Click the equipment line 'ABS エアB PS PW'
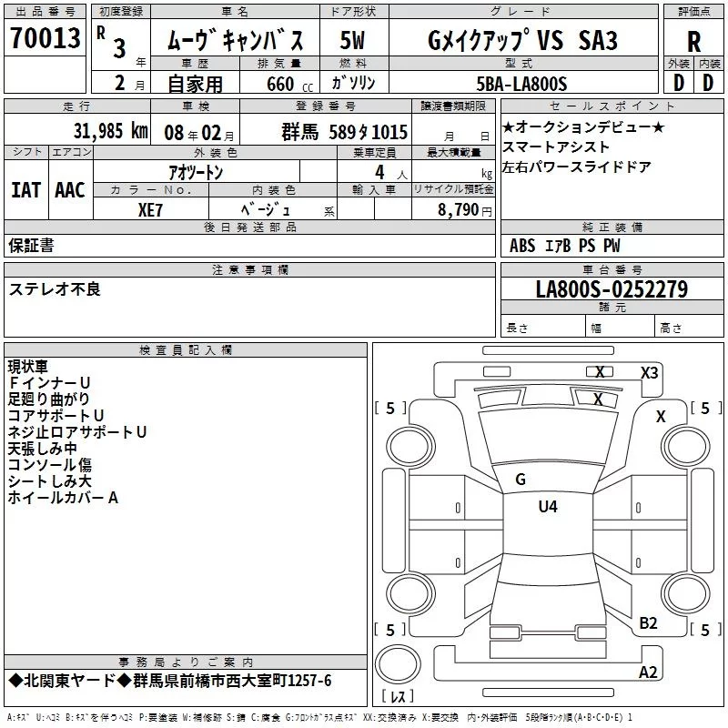This screenshot has height=728, width=728. coord(564,246)
